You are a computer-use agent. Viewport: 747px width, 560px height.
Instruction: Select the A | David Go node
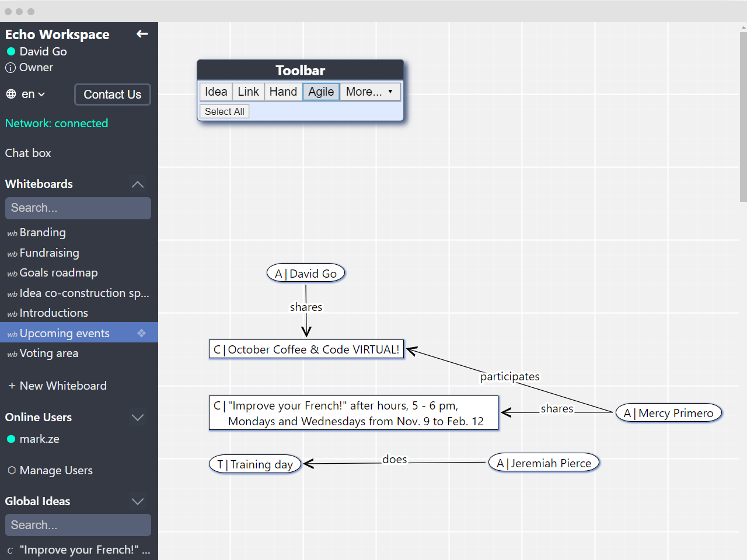[x=306, y=274]
